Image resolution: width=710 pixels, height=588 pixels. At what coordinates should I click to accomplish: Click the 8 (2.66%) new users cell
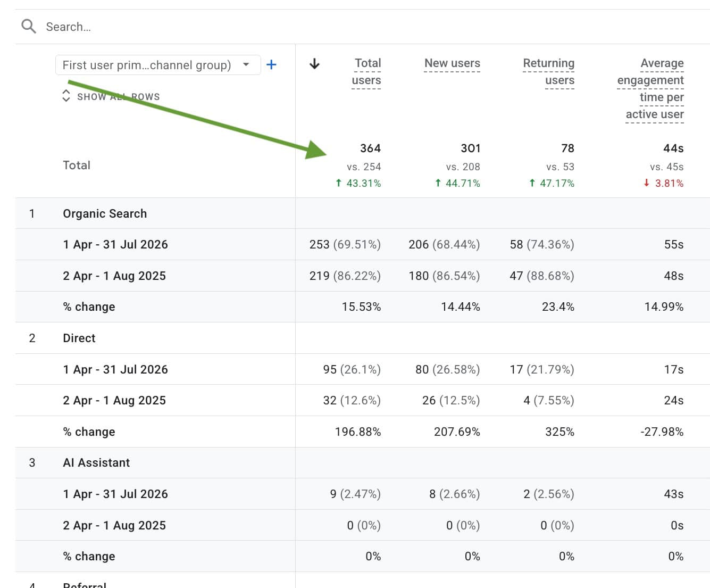[x=455, y=494]
